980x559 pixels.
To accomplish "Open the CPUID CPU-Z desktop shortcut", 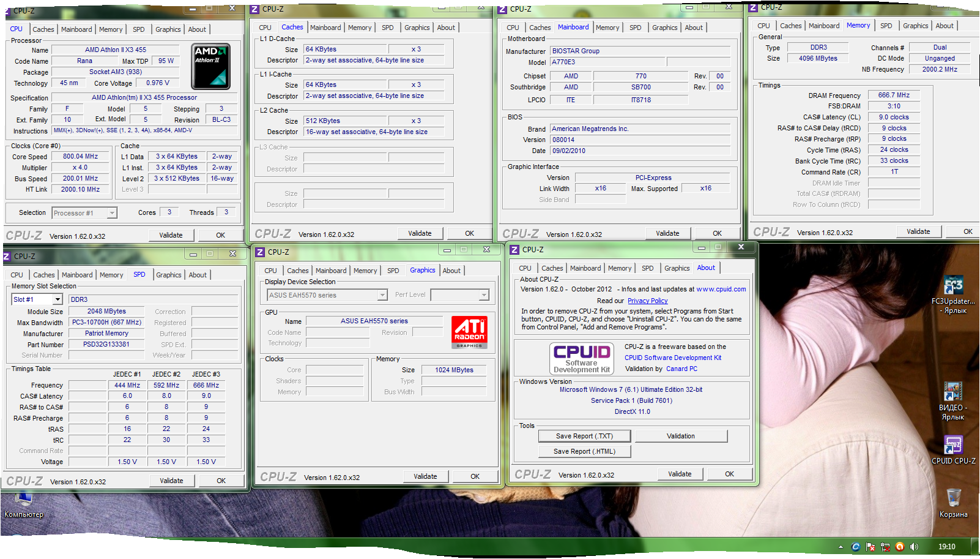I will point(953,445).
